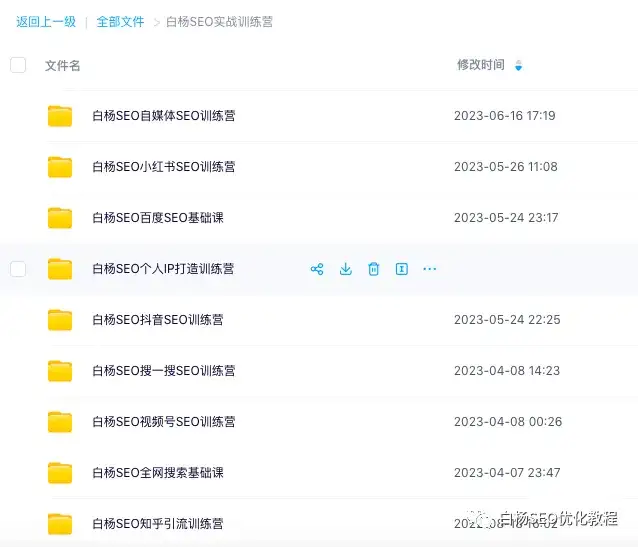Open 白杨SEO小红书SEO训练营 folder name
Viewport: 638px width, 547px height.
point(164,167)
